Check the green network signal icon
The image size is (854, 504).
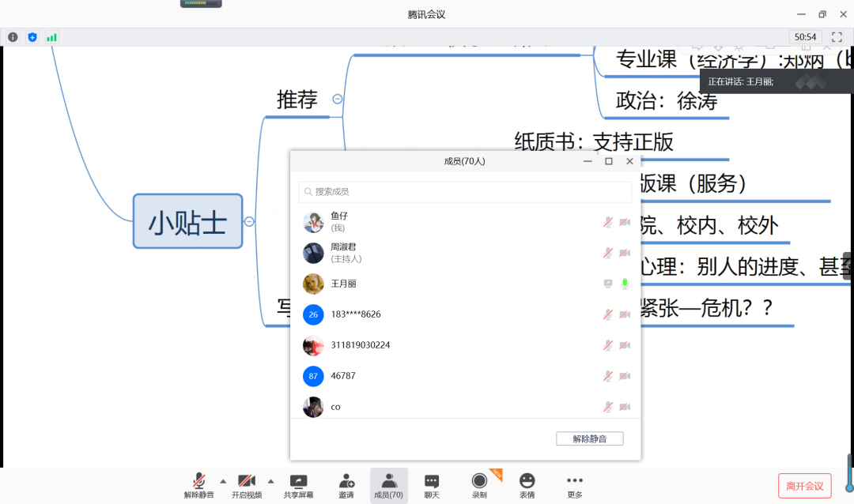tap(51, 37)
